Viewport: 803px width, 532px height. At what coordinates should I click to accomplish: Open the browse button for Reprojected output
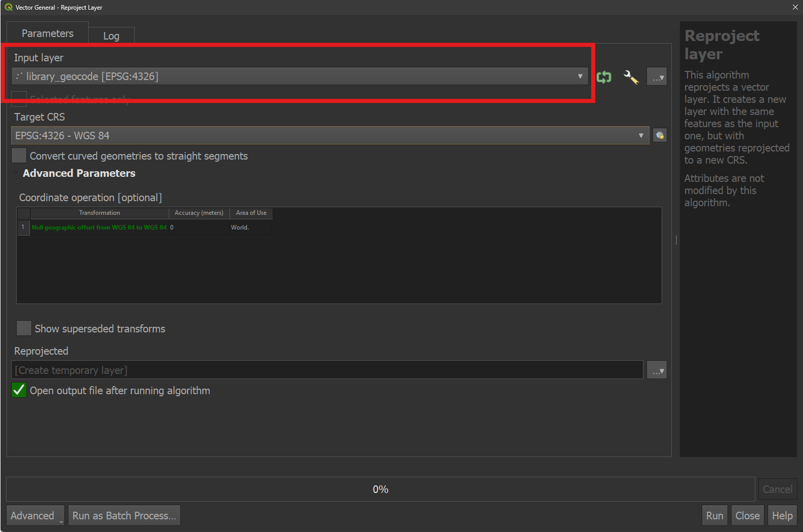657,370
